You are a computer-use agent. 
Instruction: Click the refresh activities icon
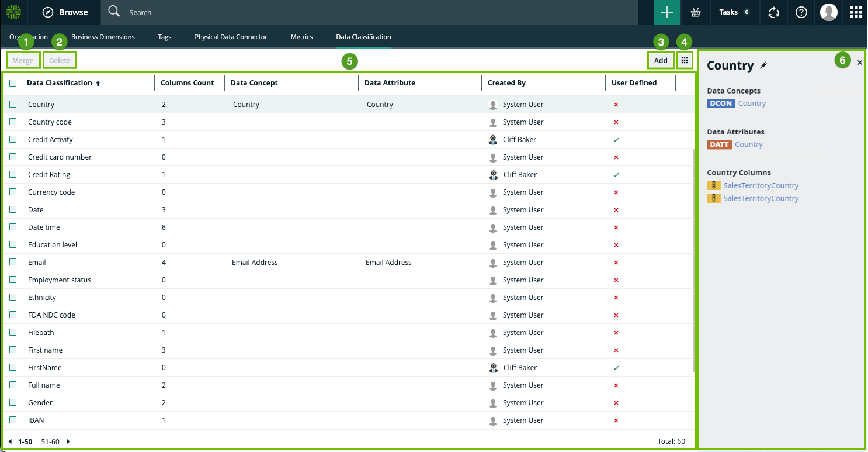pyautogui.click(x=774, y=12)
